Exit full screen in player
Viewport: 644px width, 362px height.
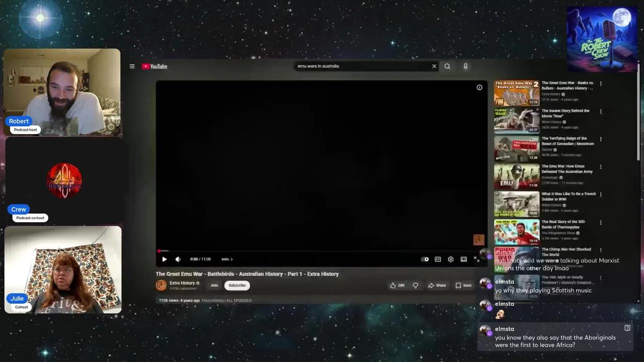(x=476, y=259)
